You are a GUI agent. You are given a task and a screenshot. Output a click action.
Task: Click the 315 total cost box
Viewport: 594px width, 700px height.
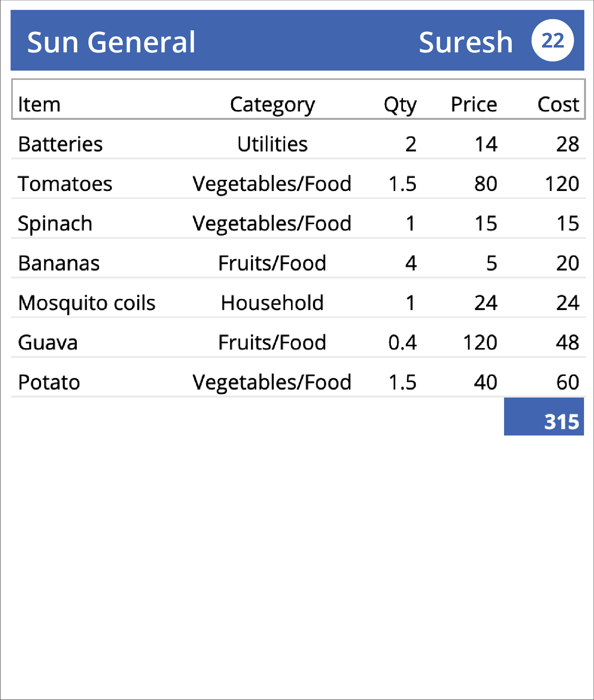(544, 417)
